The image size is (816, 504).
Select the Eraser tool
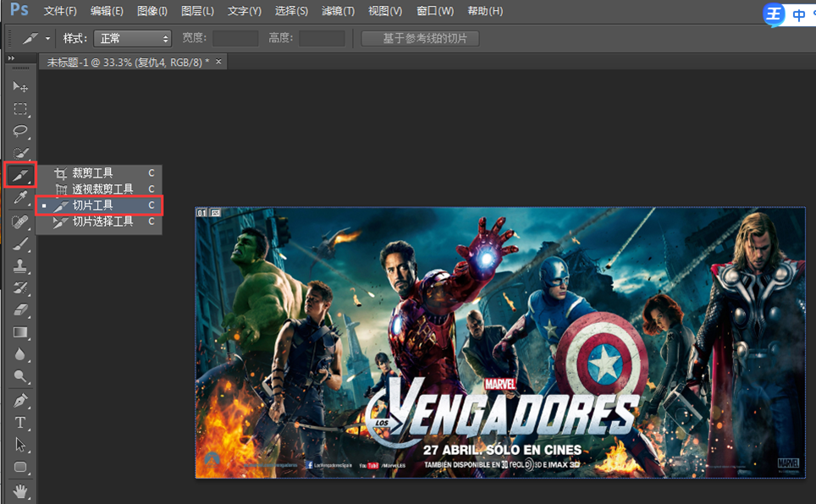point(20,310)
